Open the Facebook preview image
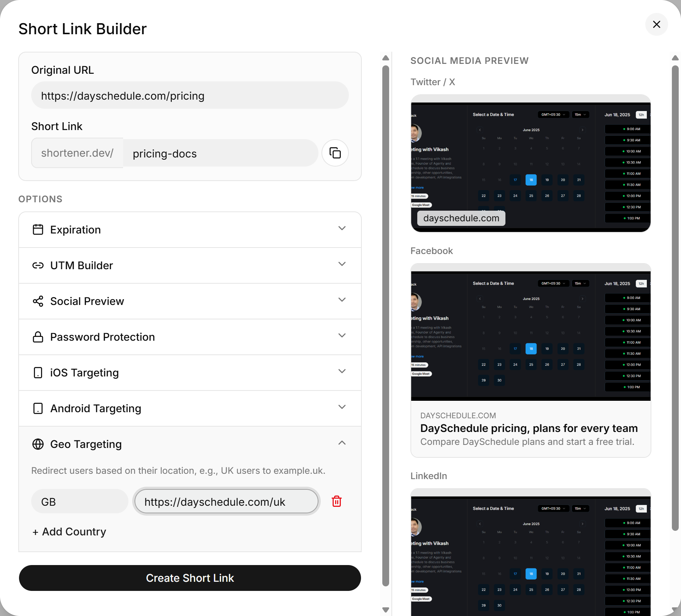Viewport: 681px width, 616px height. (x=531, y=332)
